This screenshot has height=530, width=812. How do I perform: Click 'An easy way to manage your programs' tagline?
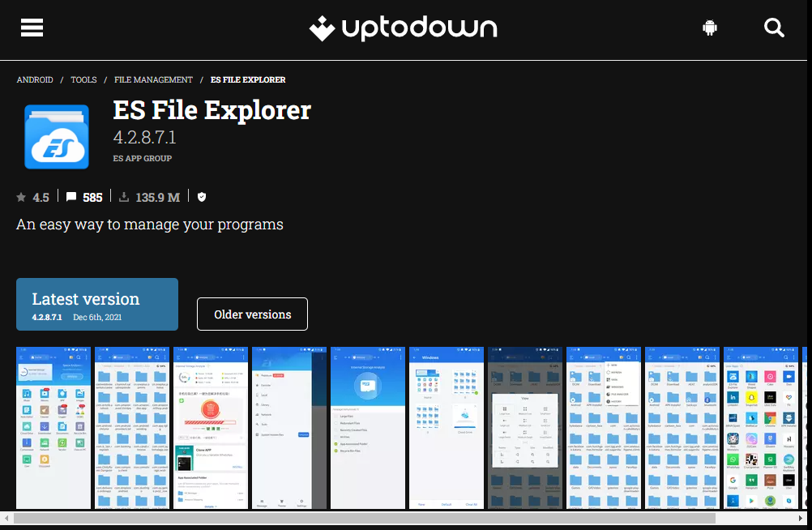tap(150, 224)
